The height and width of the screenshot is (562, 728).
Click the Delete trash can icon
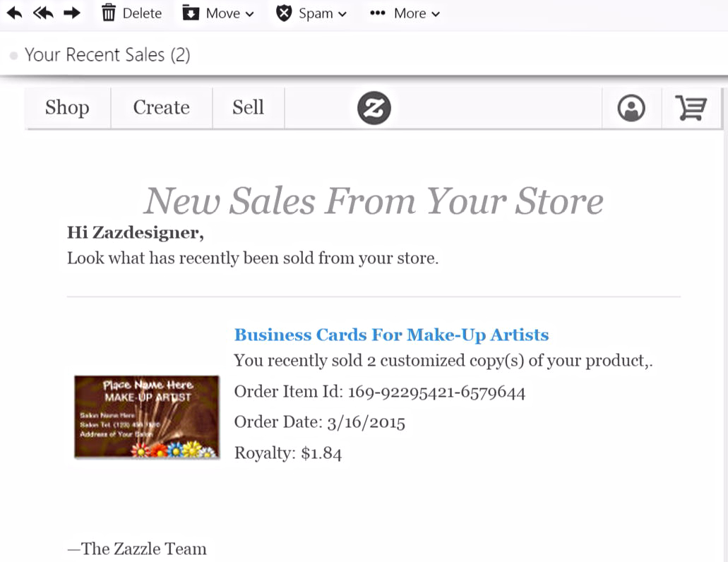point(108,13)
